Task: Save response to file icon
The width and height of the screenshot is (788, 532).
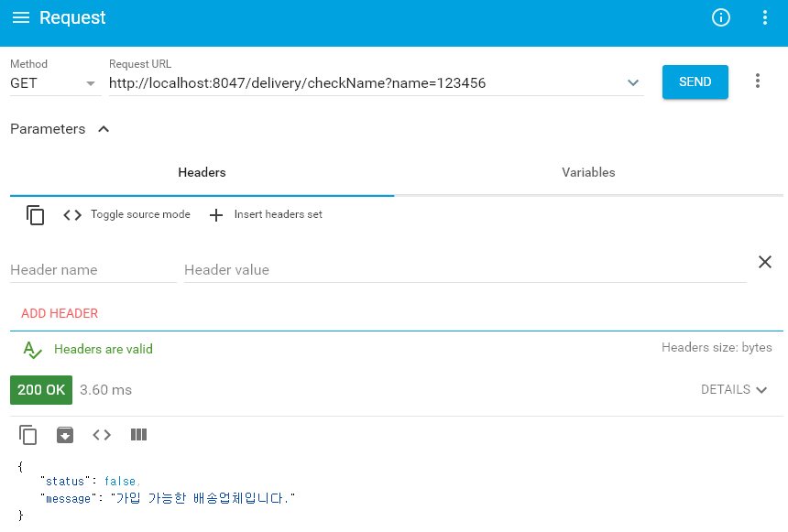Action: tap(65, 435)
